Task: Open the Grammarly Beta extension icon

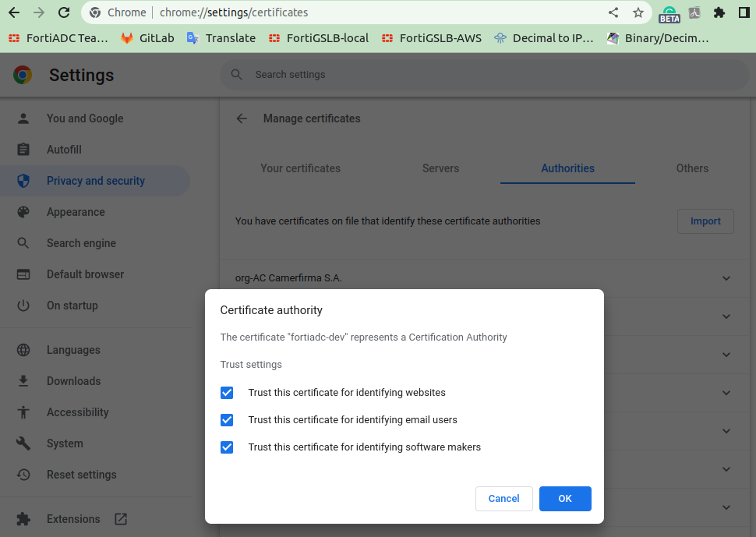Action: point(669,13)
